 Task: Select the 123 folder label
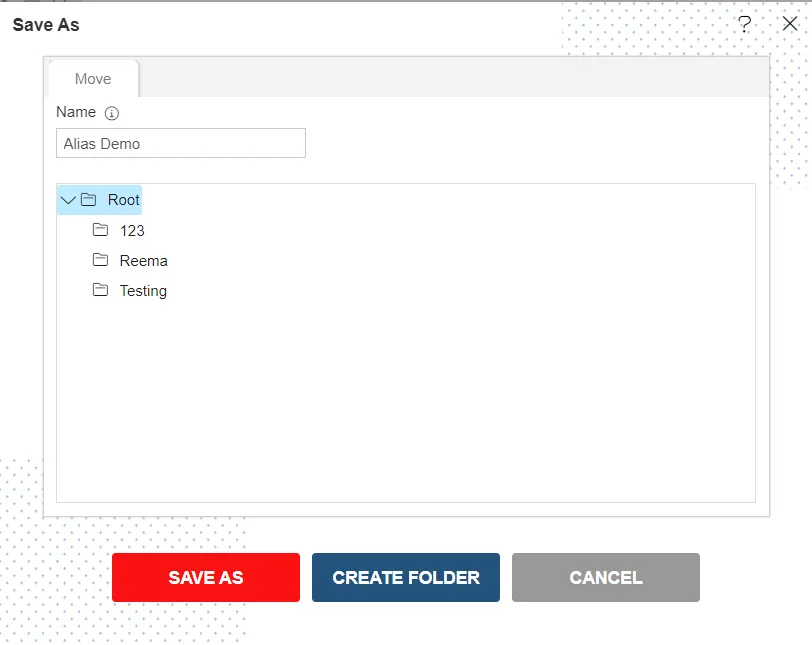132,231
